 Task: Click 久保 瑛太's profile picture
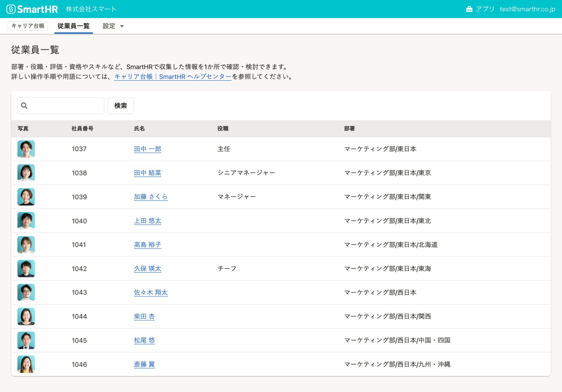pyautogui.click(x=26, y=269)
